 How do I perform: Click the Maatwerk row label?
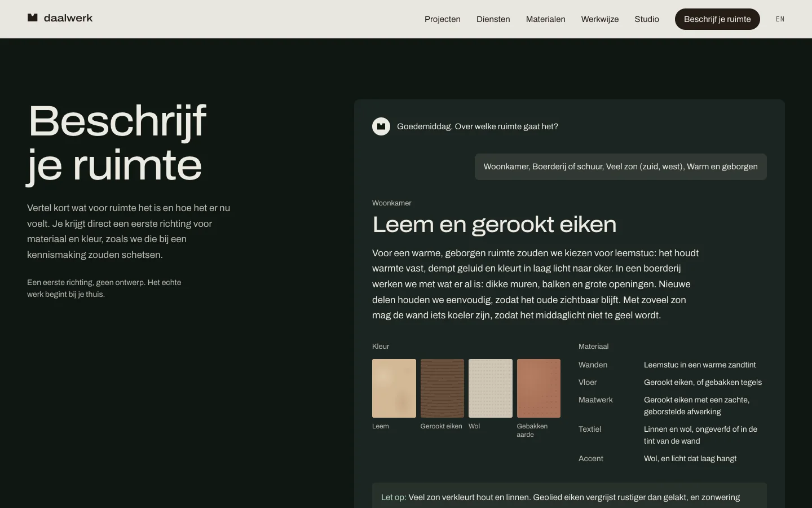(595, 400)
